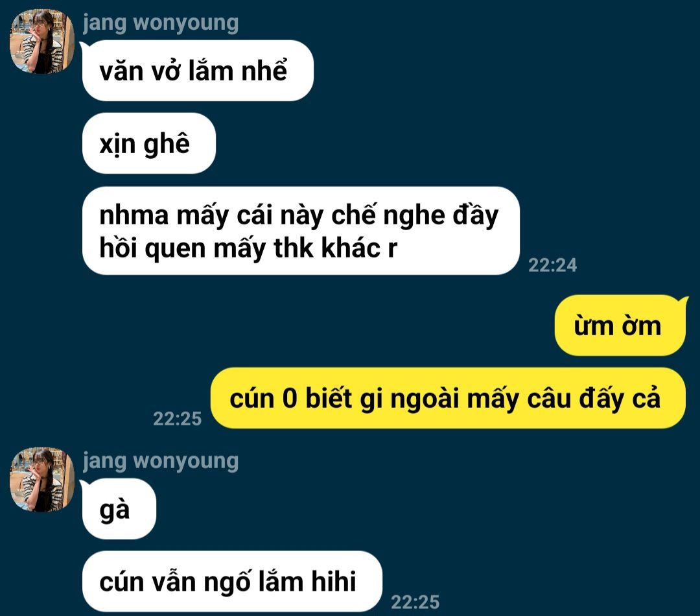This screenshot has height=616, width=700.
Task: Select the "gà" message bubble
Action: tap(119, 509)
